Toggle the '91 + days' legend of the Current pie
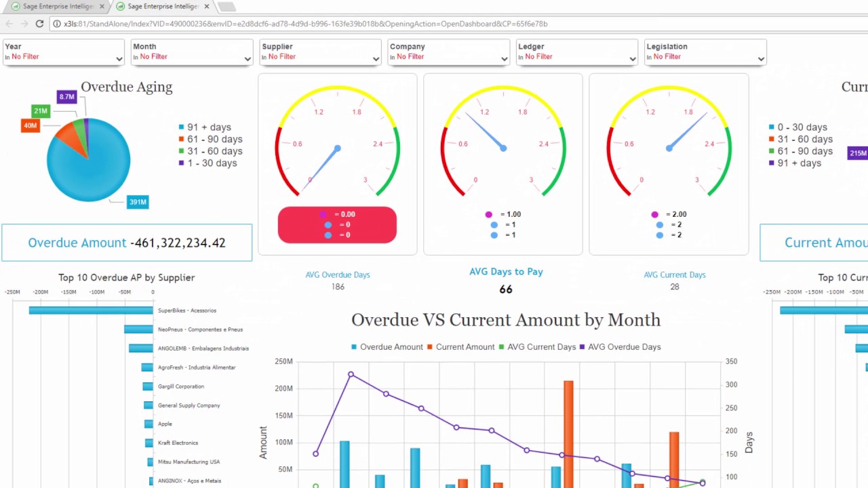The height and width of the screenshot is (488, 868). (x=795, y=163)
